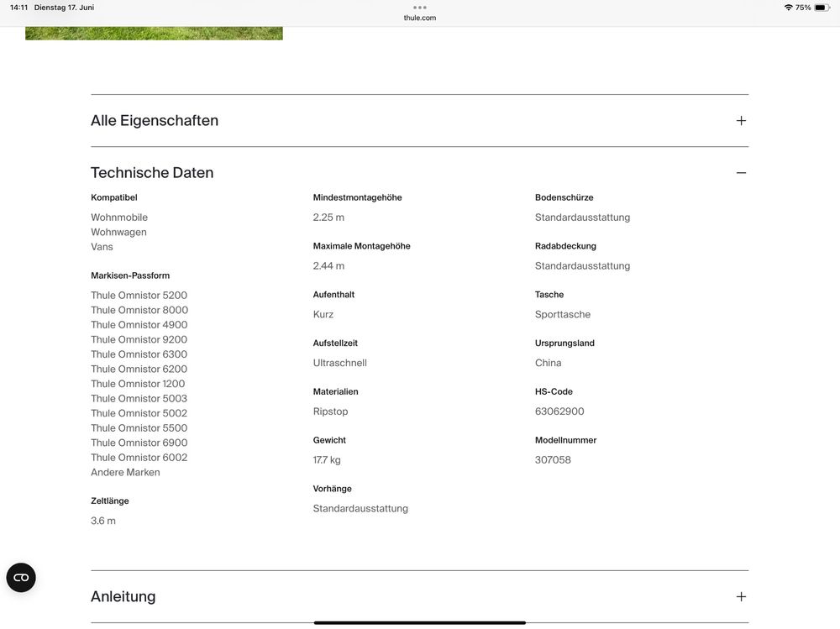This screenshot has height=629, width=840.
Task: Select the text Thule Omnistor 6300
Action: pos(139,354)
